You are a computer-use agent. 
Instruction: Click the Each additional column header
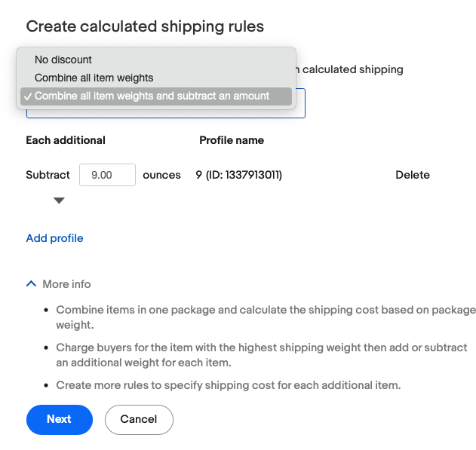pyautogui.click(x=66, y=140)
